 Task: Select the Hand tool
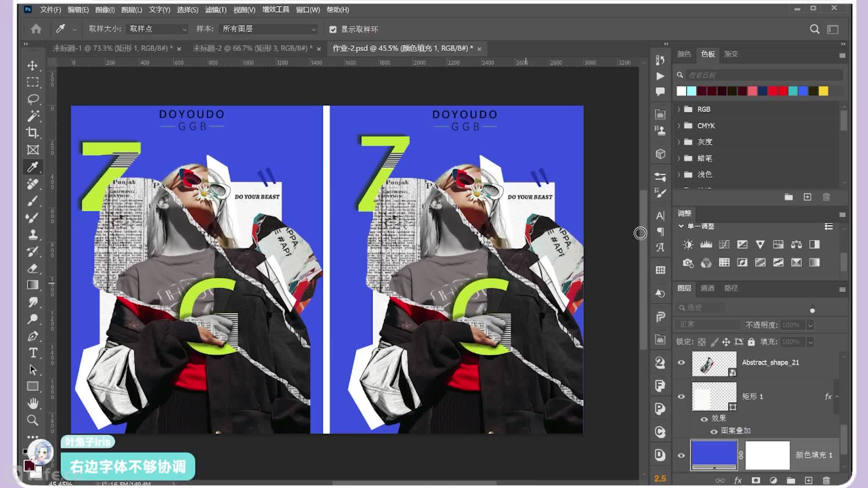(33, 404)
